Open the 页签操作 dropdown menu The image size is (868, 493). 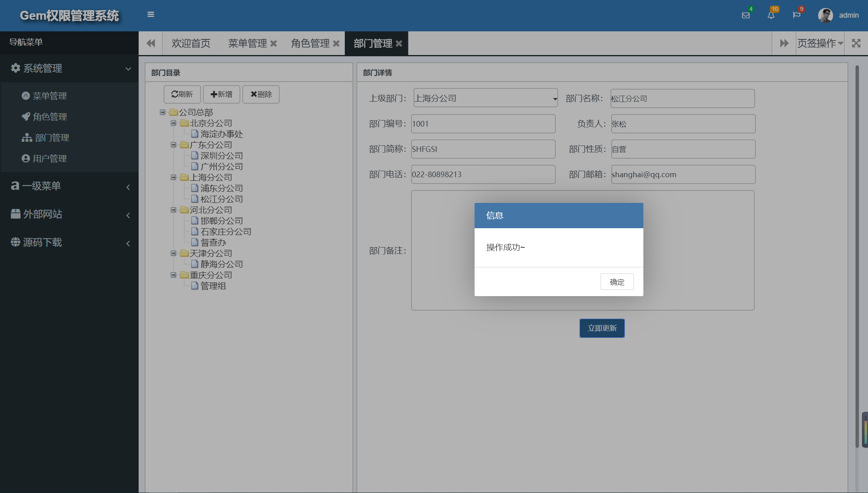[x=820, y=43]
